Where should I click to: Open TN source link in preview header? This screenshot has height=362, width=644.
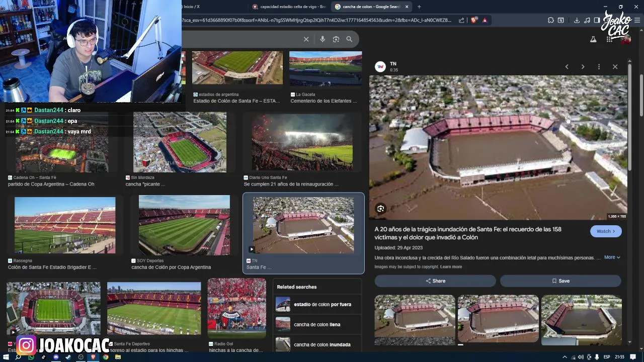386,66
